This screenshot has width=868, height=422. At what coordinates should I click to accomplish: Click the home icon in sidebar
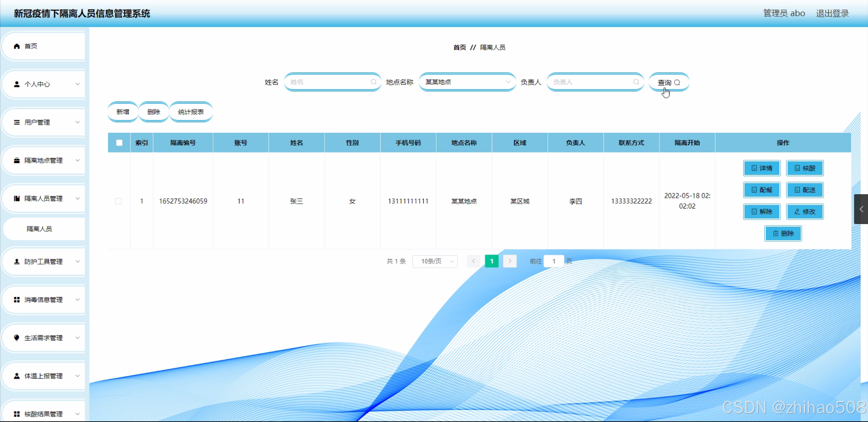pos(17,46)
